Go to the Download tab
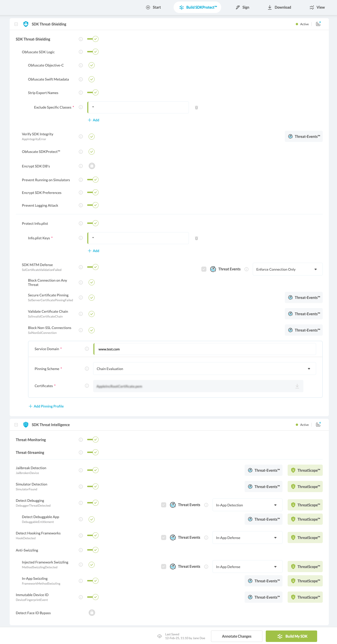337x644 pixels. click(x=279, y=7)
